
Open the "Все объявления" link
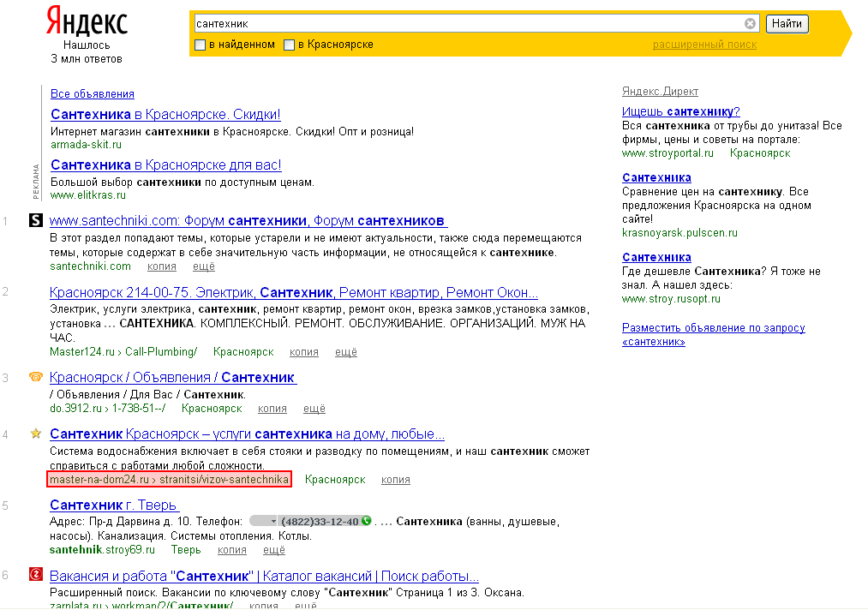[93, 94]
